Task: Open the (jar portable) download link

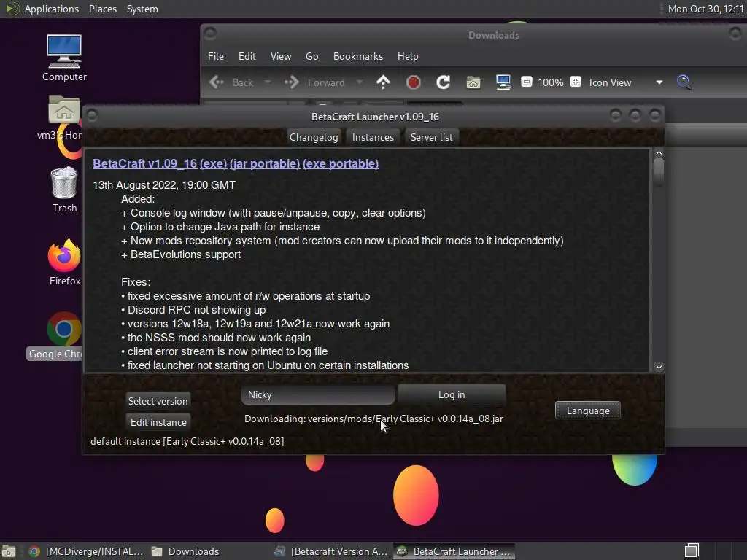Action: (x=265, y=163)
